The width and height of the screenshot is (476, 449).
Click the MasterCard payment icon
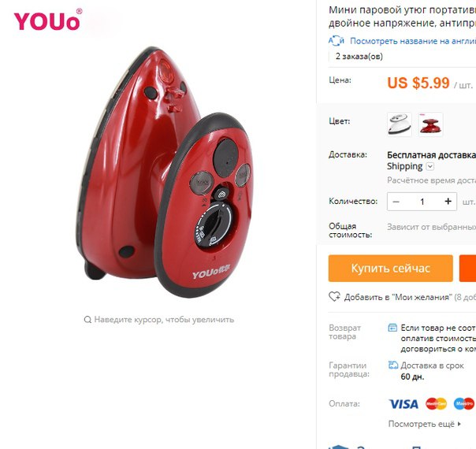(x=437, y=404)
